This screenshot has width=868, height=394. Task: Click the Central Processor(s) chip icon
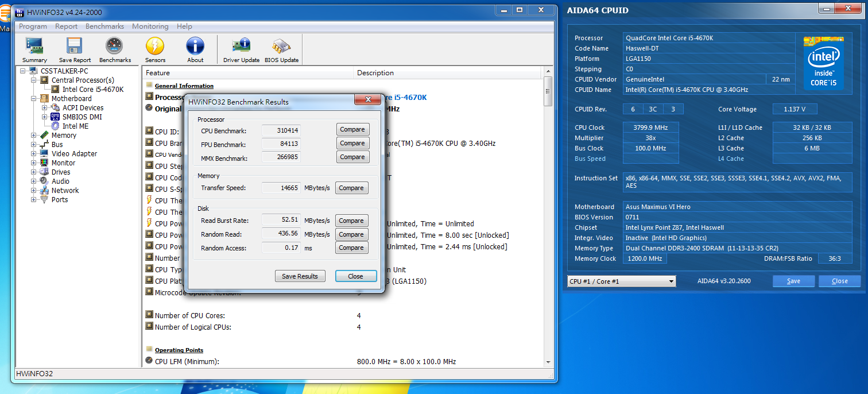coord(44,80)
